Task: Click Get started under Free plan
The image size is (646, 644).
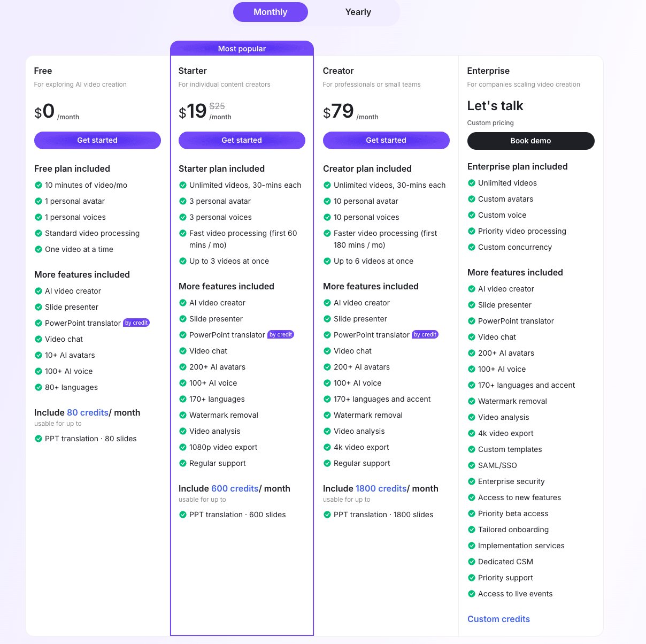Action: [x=97, y=140]
